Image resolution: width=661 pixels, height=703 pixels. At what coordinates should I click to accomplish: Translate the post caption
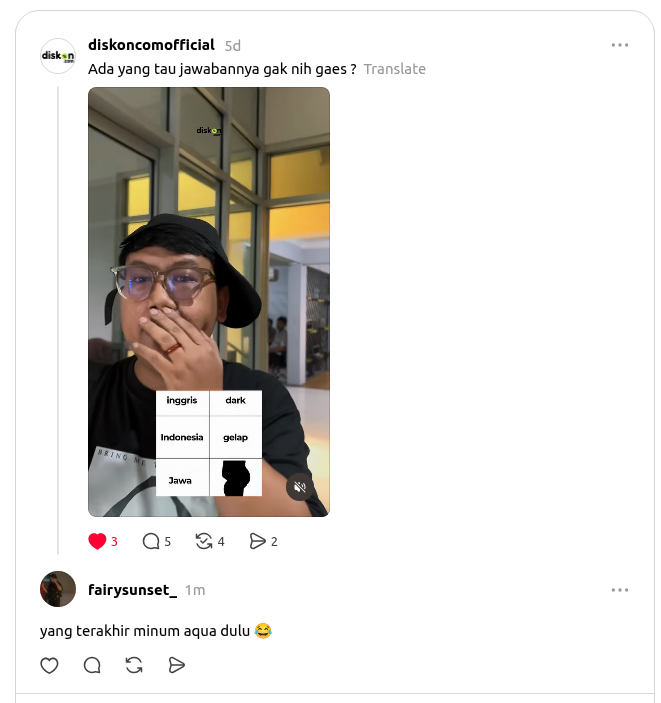click(395, 69)
